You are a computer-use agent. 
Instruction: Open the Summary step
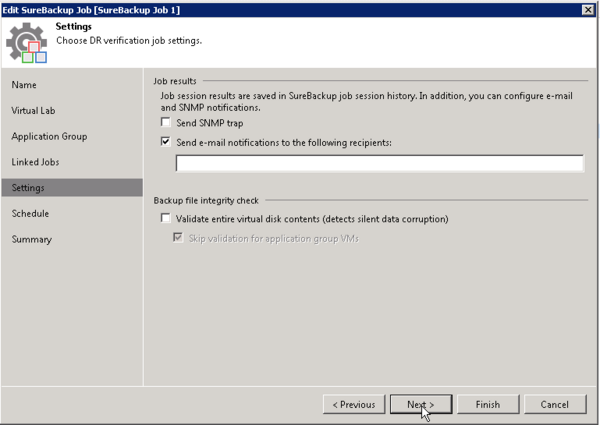31,239
